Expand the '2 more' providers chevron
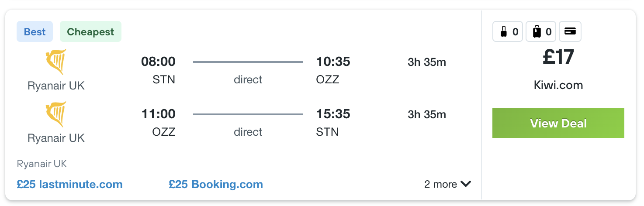The width and height of the screenshot is (644, 206). tap(466, 184)
